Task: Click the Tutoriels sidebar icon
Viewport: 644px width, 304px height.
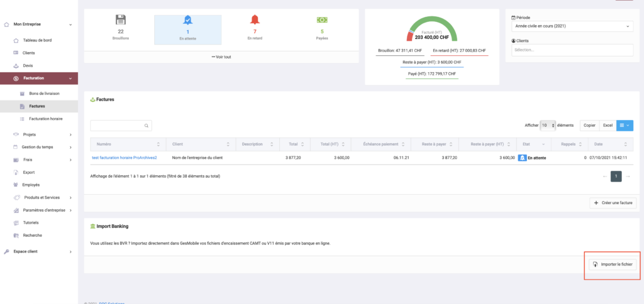Action: (x=16, y=223)
